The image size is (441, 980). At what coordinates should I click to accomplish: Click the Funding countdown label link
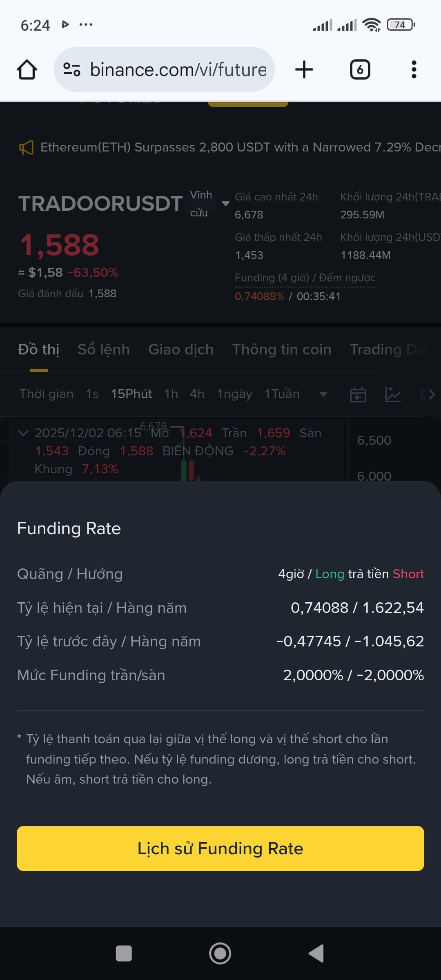305,278
